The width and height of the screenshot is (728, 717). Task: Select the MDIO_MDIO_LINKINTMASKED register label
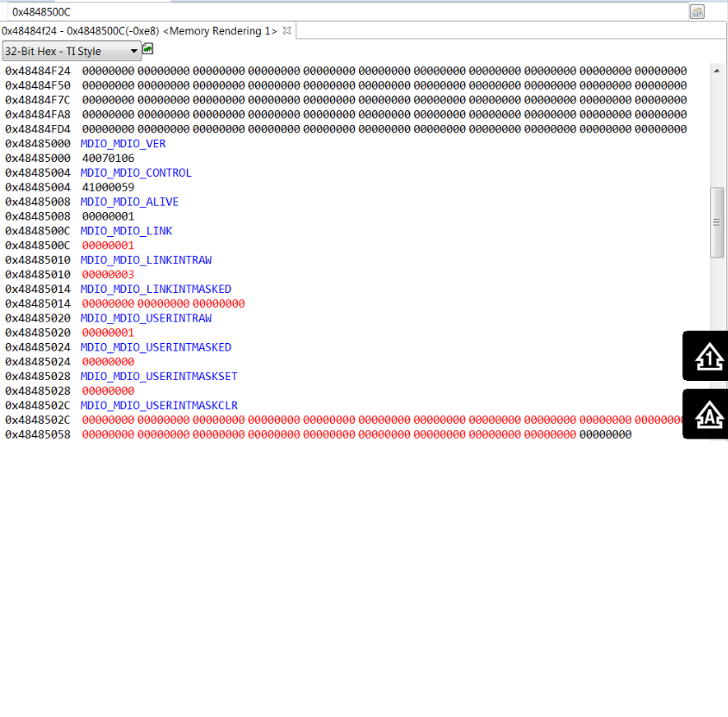(156, 290)
